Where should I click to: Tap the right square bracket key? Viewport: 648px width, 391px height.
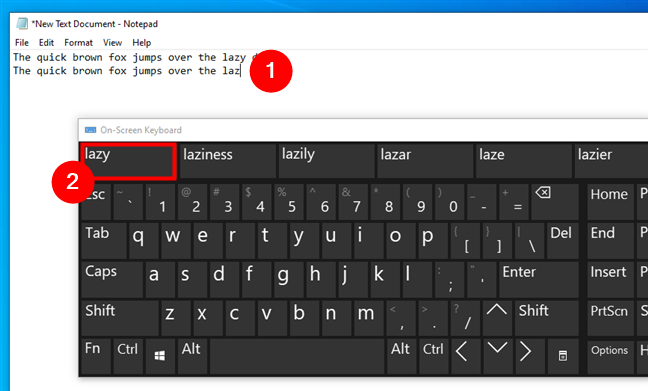pos(497,241)
